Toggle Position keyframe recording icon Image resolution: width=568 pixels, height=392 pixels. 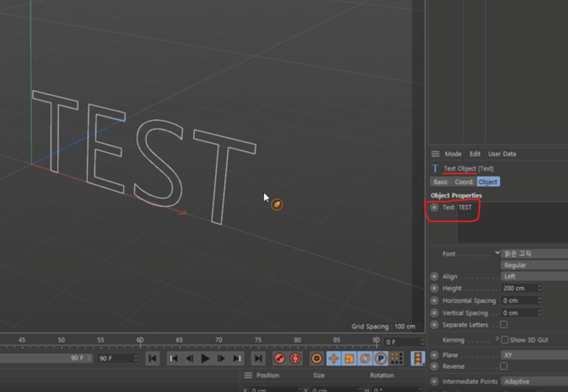coord(333,358)
